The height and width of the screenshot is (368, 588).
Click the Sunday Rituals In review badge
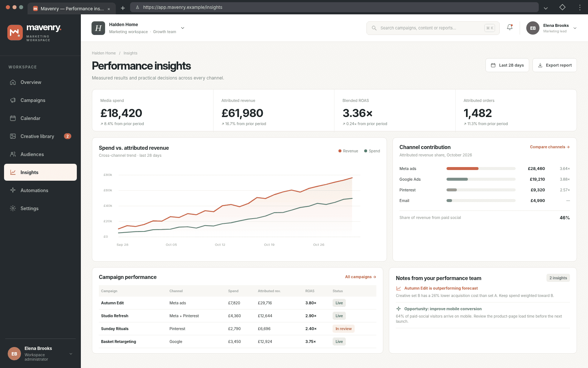pos(344,329)
